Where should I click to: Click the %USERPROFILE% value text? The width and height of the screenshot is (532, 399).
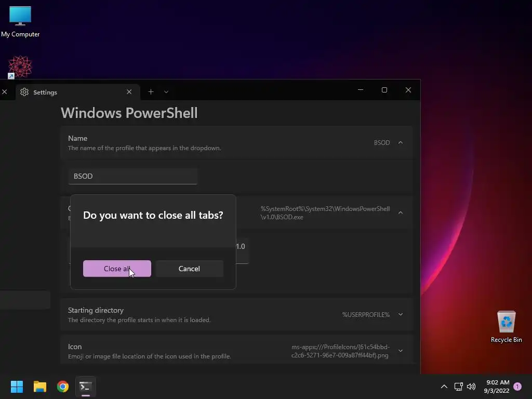[366, 314]
